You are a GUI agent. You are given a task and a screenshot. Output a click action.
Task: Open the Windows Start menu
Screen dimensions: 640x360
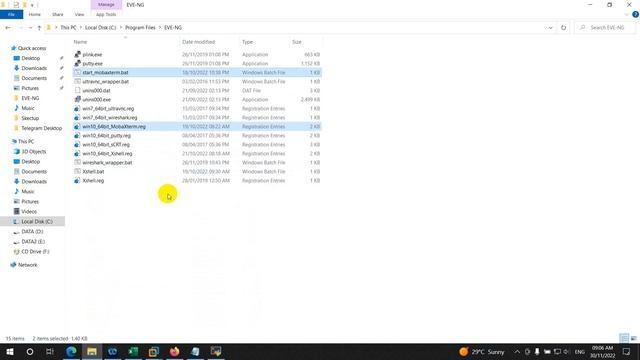(10, 351)
